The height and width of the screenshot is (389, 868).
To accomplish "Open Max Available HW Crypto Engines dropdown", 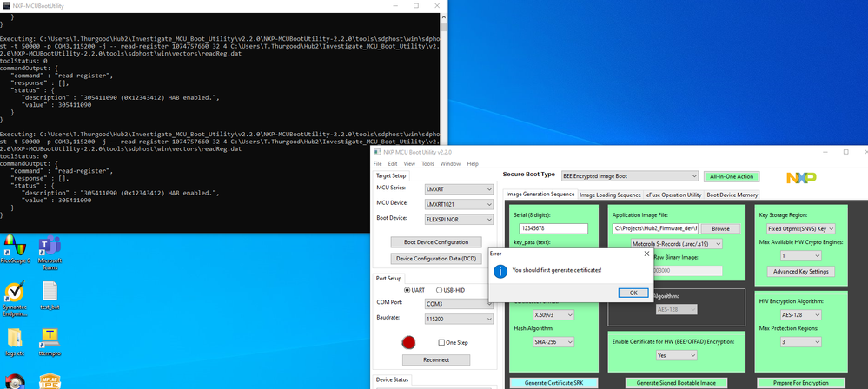I will click(800, 255).
